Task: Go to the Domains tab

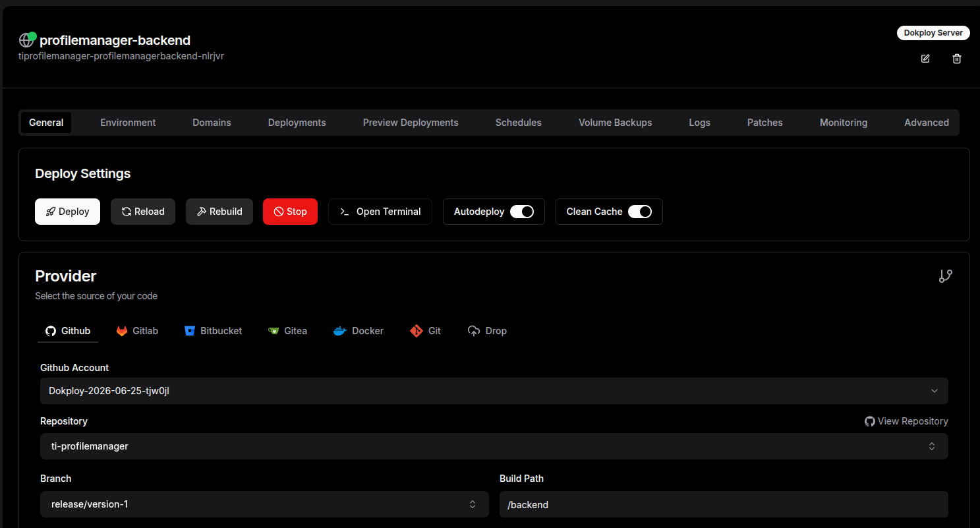Action: (212, 123)
